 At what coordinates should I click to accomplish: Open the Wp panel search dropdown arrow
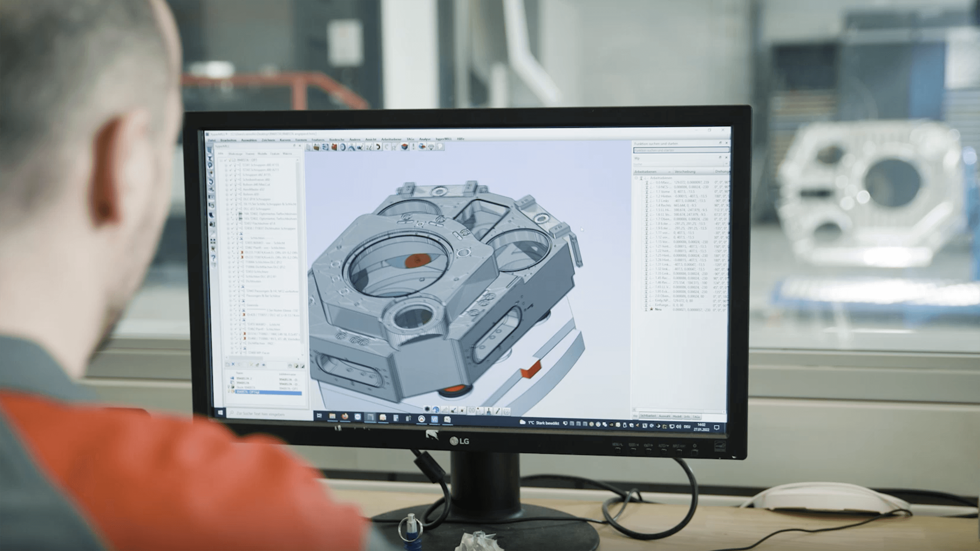726,164
